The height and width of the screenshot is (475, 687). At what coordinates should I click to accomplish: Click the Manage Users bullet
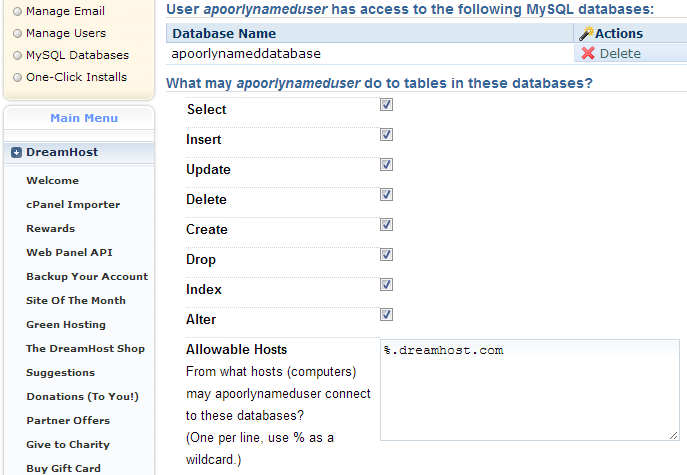point(17,33)
